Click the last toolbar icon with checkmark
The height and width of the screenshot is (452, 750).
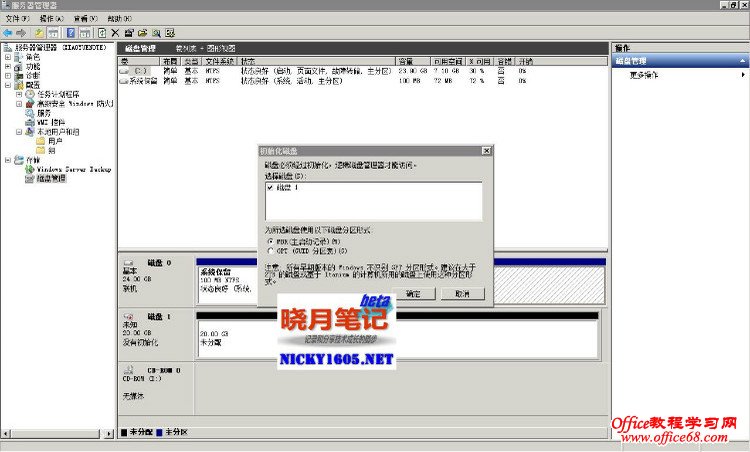point(170,33)
